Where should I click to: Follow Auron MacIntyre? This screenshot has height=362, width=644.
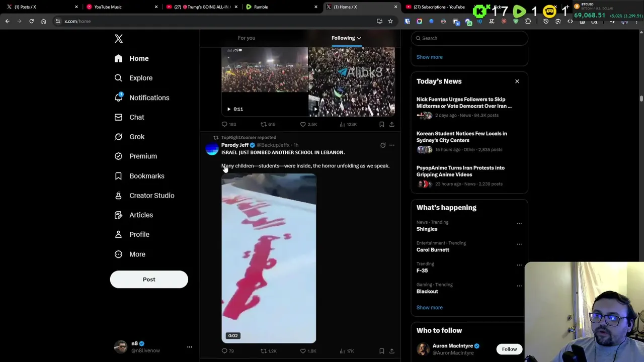[509, 349]
